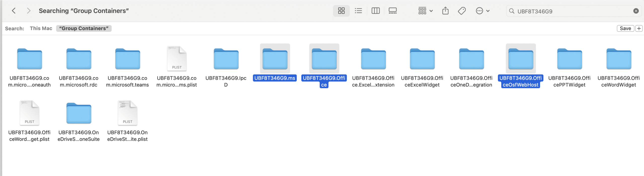Click the UBF8T346G9.OfficeWordWidget name label
644x176 pixels.
pos(619,81)
